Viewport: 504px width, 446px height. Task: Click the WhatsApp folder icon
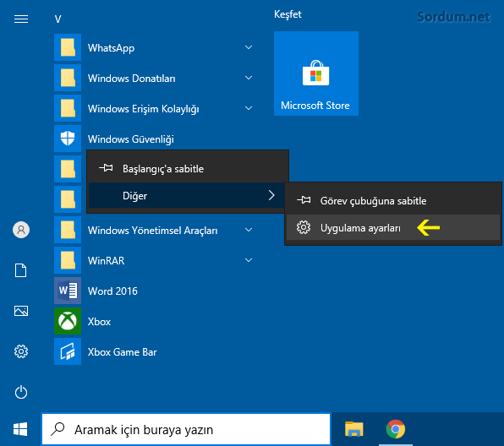[68, 47]
